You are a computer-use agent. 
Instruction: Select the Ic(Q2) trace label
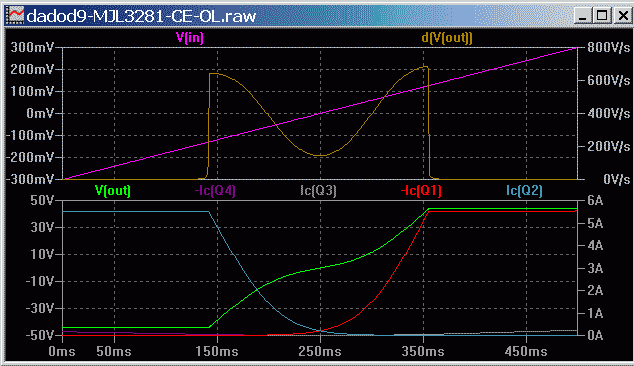point(524,190)
